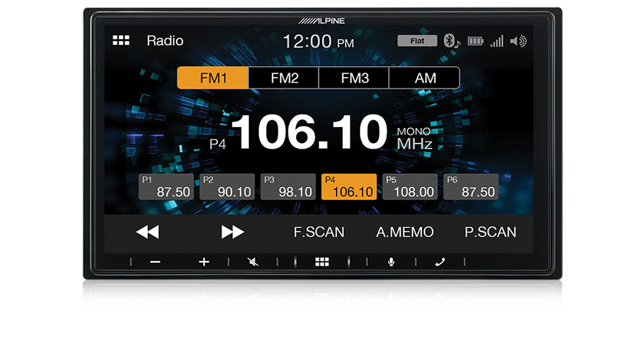Tap the Radio source title
This screenshot has width=644, height=362.
(x=165, y=41)
